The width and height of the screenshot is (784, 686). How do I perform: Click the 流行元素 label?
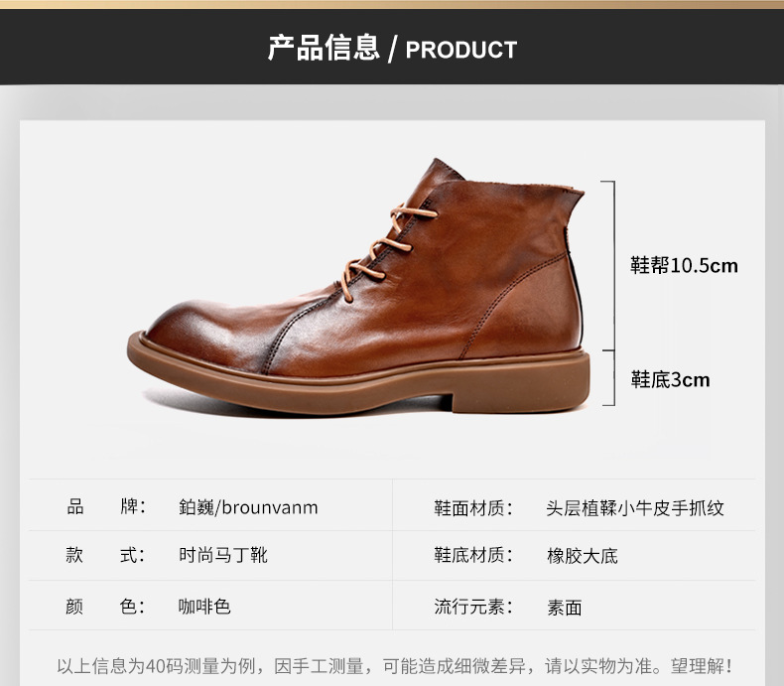tap(473, 607)
